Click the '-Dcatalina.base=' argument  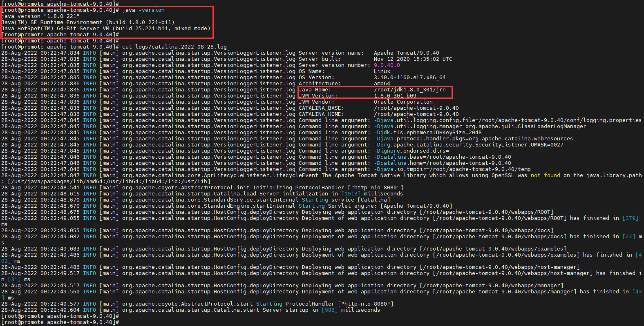(443, 157)
